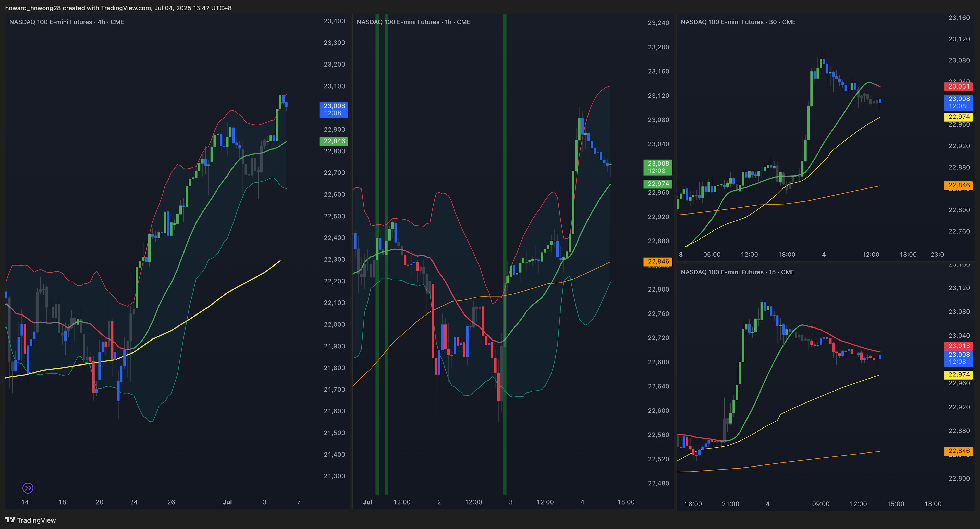Click the 22,000 tick on 4h price axis
Viewport: 980px width, 529px height.
pos(334,324)
